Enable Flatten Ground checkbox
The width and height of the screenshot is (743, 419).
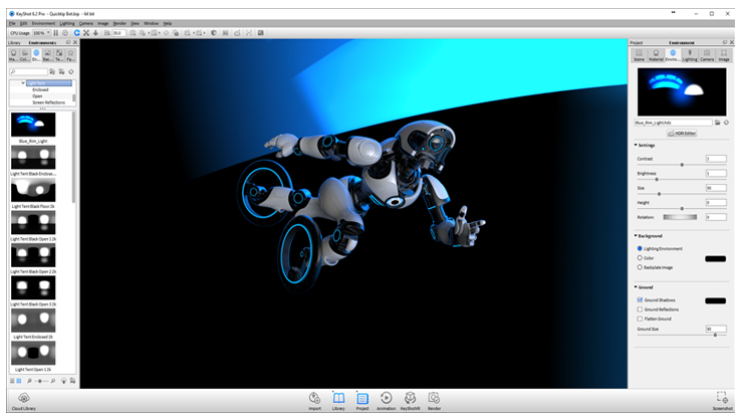tap(640, 319)
